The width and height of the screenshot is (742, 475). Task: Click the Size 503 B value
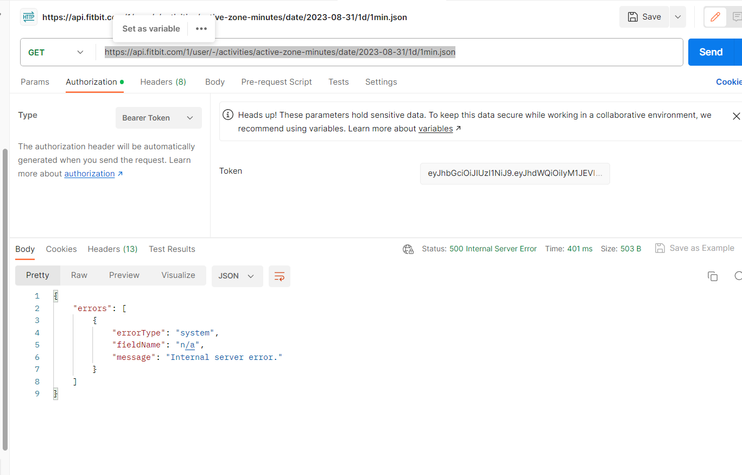630,249
